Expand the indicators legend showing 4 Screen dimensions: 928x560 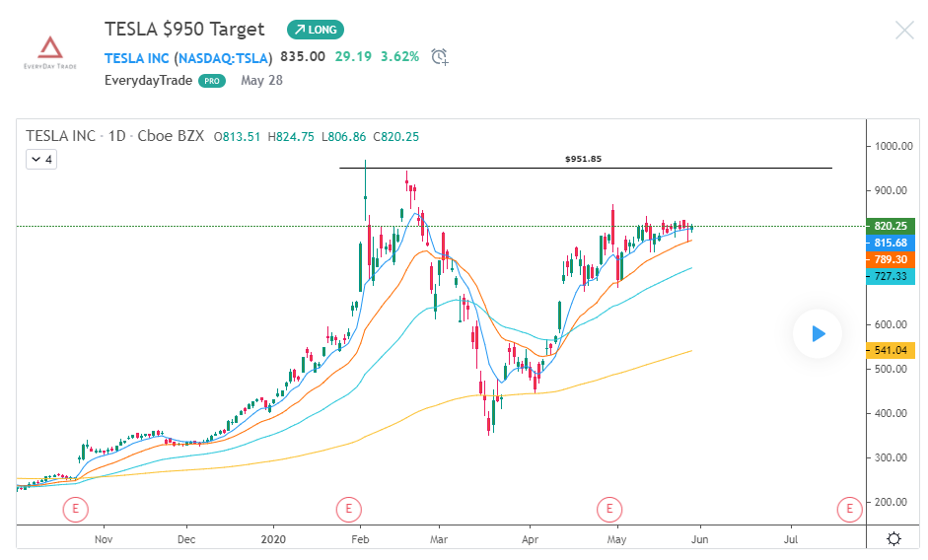coord(42,158)
